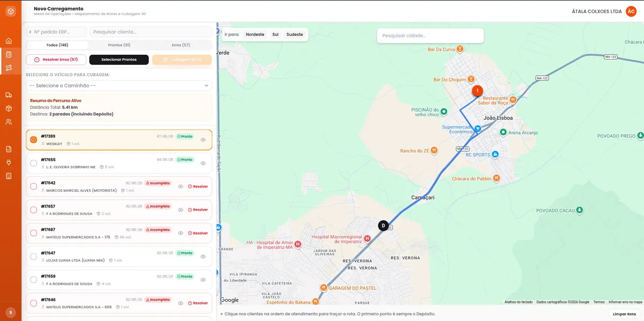Screen dimensions: 644x321
Task: Click Limpar Rota button
Action: coord(624,314)
